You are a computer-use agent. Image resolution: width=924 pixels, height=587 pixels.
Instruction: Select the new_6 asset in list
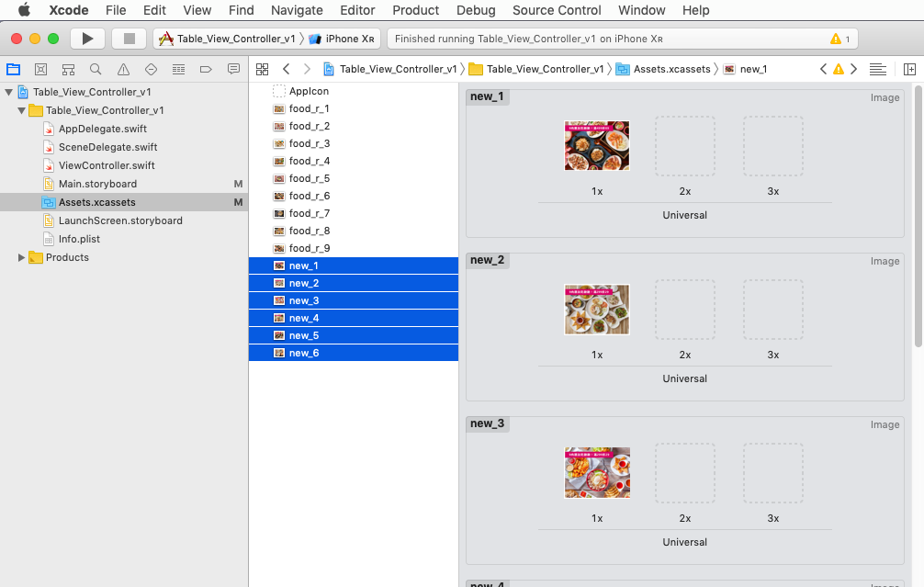pos(354,353)
